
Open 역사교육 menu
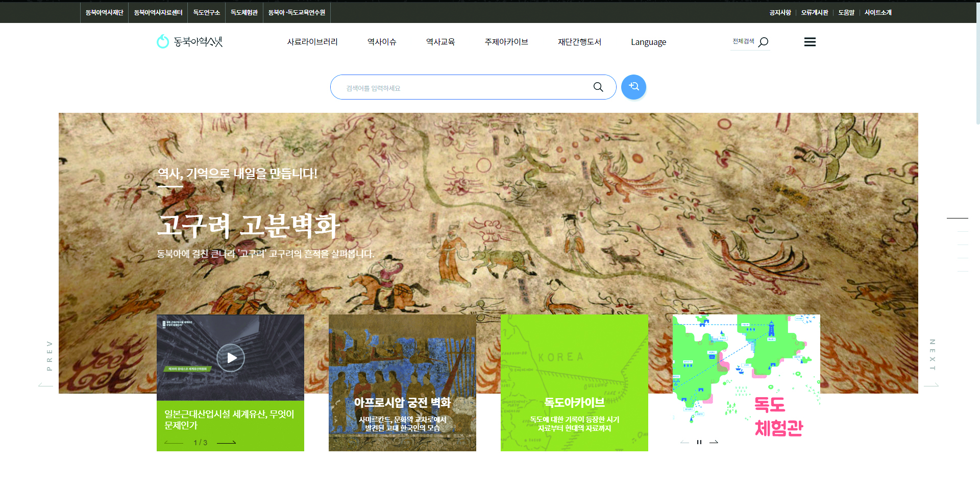440,42
